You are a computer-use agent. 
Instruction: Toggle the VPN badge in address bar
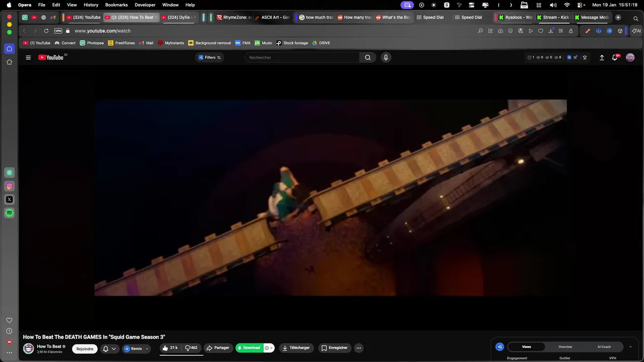click(x=58, y=31)
